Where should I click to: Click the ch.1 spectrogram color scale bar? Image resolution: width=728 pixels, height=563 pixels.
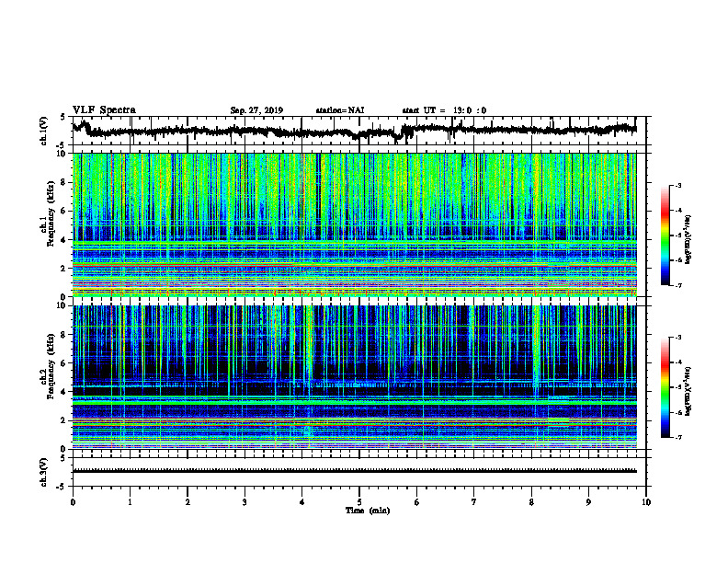point(665,236)
